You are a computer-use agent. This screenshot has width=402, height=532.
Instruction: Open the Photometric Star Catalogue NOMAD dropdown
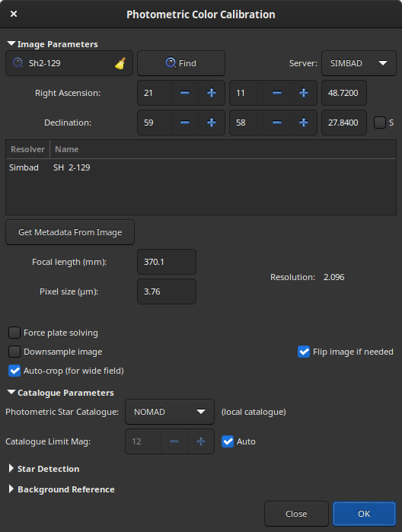170,412
